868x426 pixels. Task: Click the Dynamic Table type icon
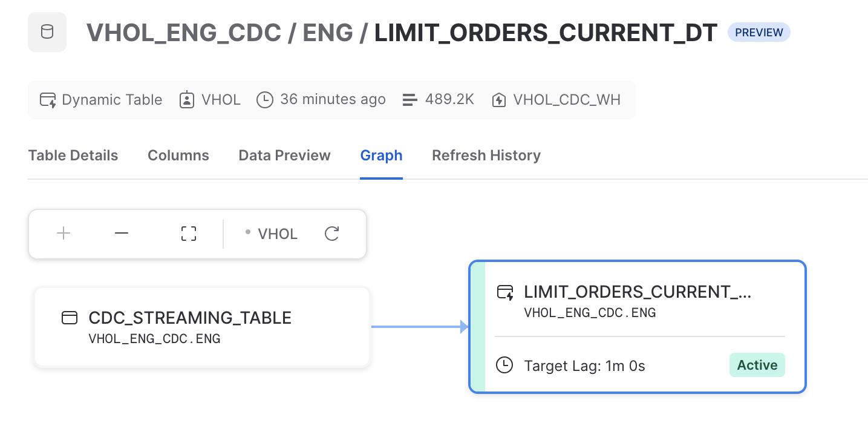pos(48,100)
